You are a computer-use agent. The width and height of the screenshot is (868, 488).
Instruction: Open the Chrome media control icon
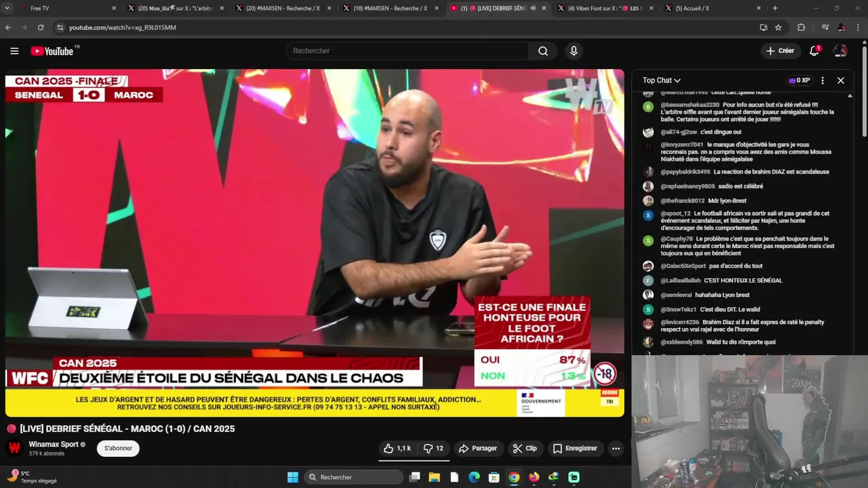point(825,27)
